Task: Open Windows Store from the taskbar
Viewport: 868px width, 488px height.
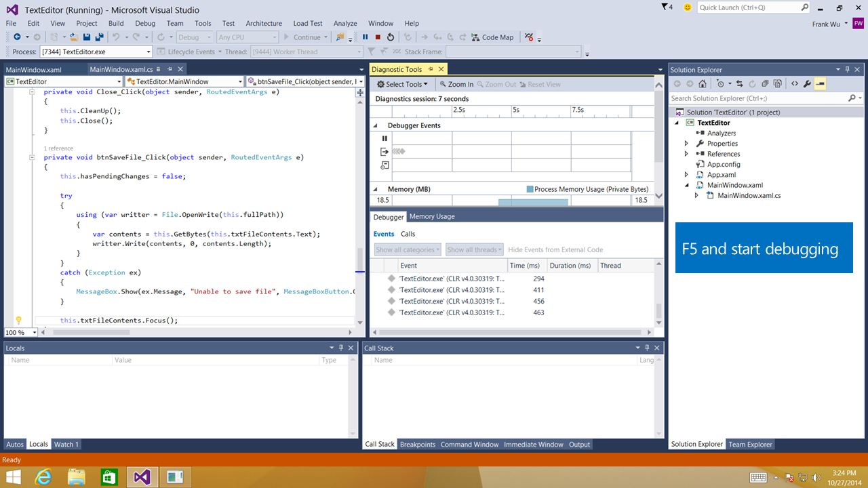Action: [x=109, y=476]
